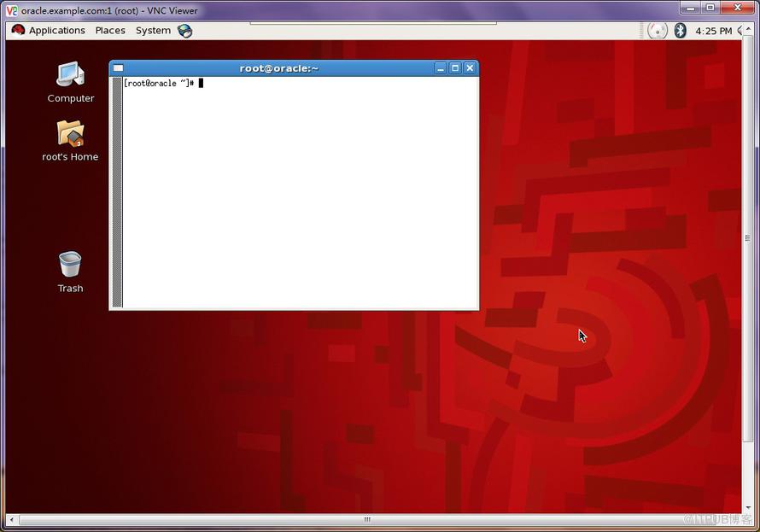Image resolution: width=760 pixels, height=532 pixels.
Task: Launch the web browser globe icon
Action: pyautogui.click(x=184, y=31)
